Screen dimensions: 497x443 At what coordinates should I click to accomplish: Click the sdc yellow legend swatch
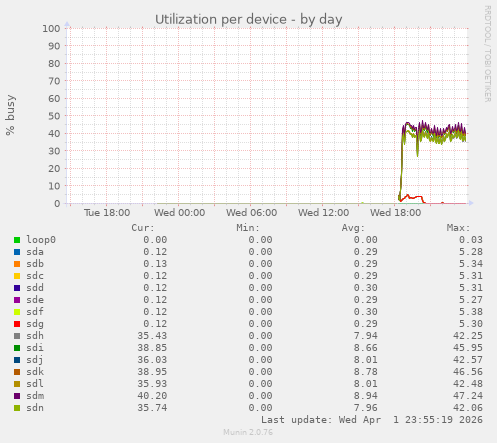pyautogui.click(x=17, y=276)
